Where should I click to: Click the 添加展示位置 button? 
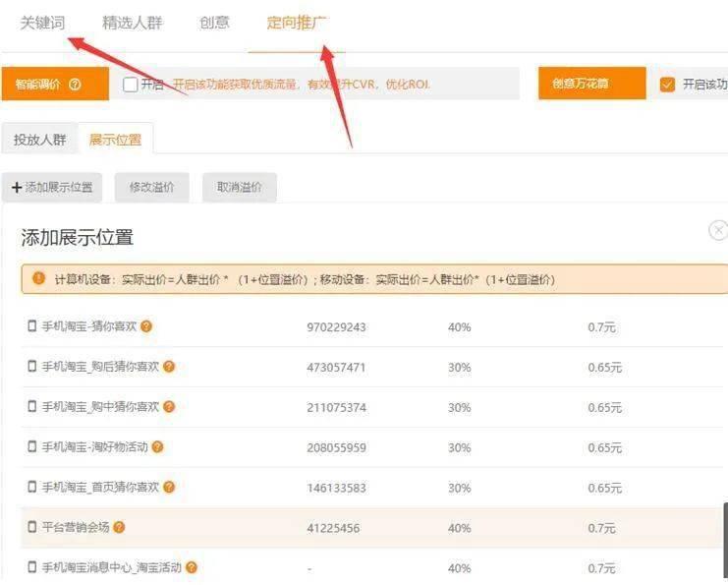(x=52, y=187)
